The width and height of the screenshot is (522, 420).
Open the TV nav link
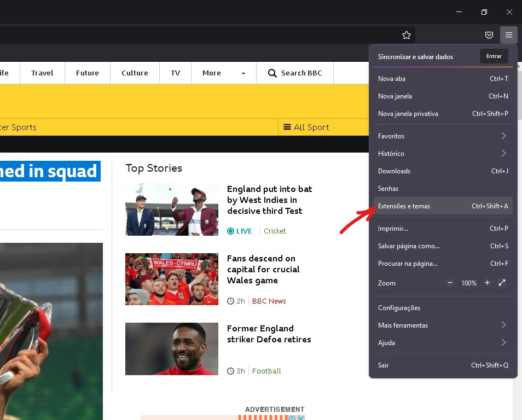coord(176,73)
